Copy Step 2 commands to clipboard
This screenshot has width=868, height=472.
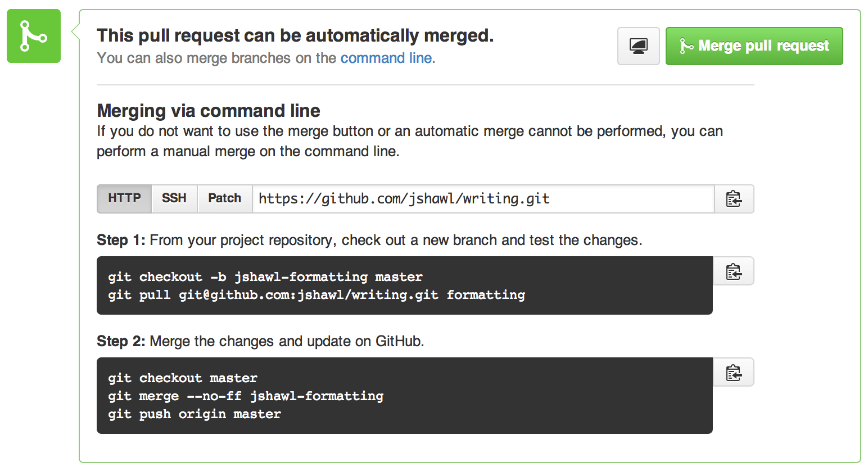(x=734, y=373)
